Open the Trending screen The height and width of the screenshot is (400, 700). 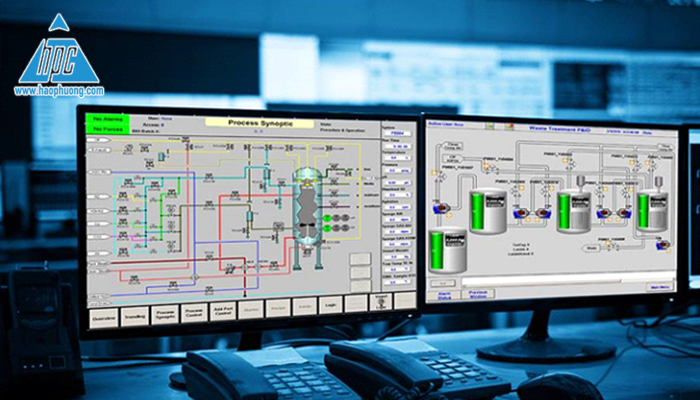click(x=134, y=317)
